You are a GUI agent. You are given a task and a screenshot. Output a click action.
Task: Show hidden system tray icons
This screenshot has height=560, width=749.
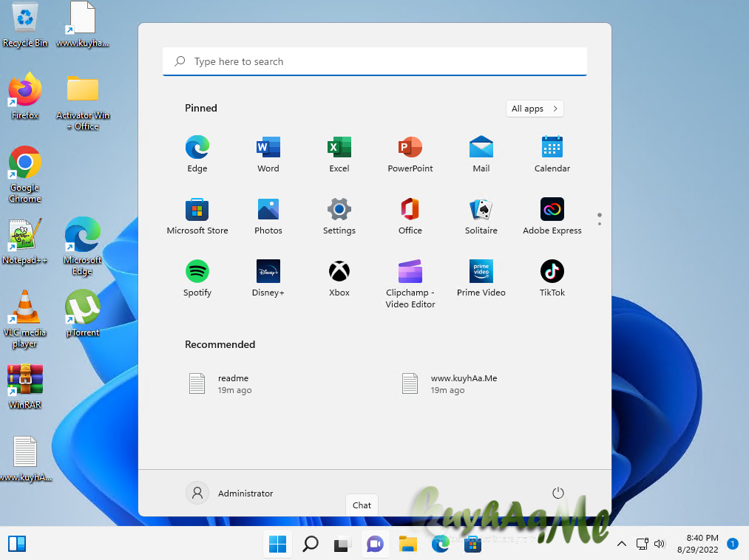[x=622, y=544]
